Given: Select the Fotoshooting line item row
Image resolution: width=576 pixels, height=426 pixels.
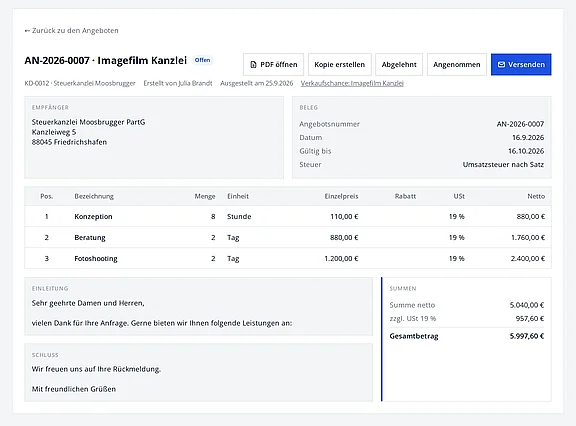Looking at the screenshot, I should (288, 259).
